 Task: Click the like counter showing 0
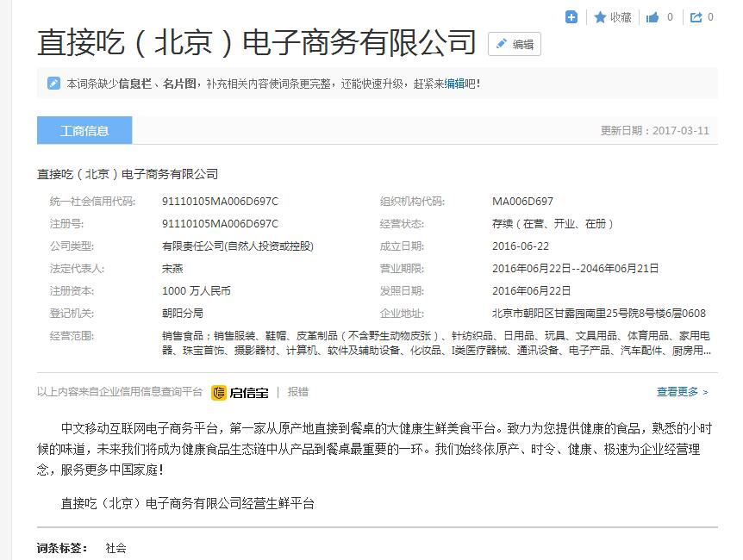[671, 17]
